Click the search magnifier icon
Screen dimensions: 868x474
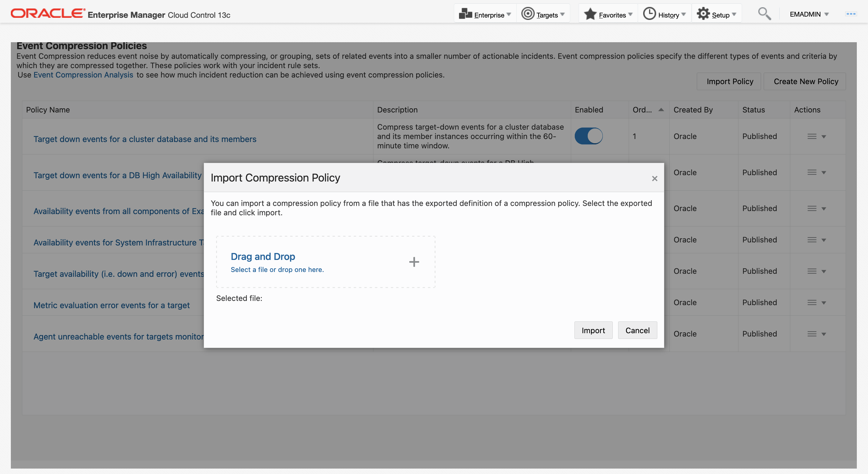pyautogui.click(x=764, y=14)
